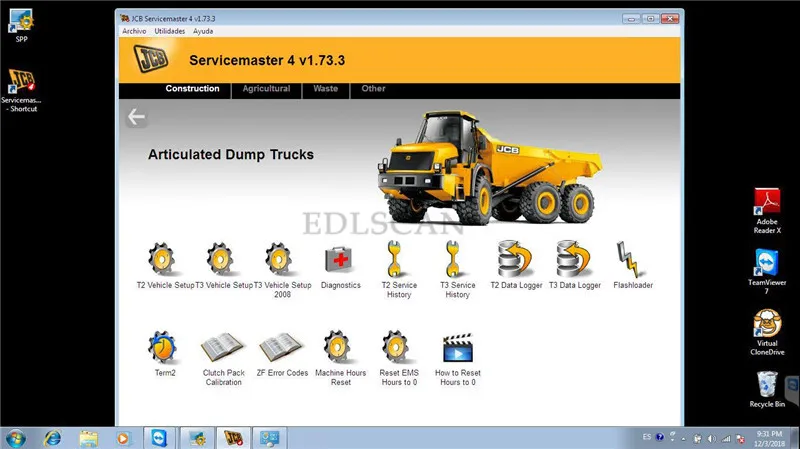Click the articulated dump truck image
This screenshot has height=449, width=800.
[x=489, y=168]
